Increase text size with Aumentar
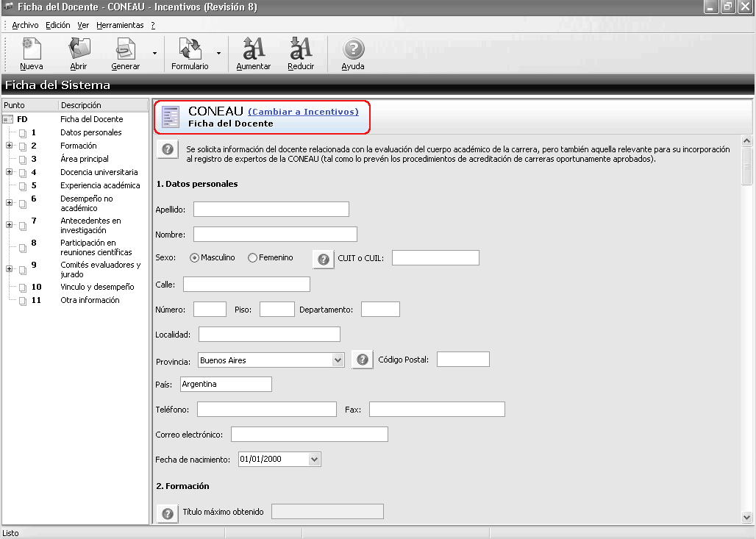756x539 pixels. pyautogui.click(x=254, y=53)
